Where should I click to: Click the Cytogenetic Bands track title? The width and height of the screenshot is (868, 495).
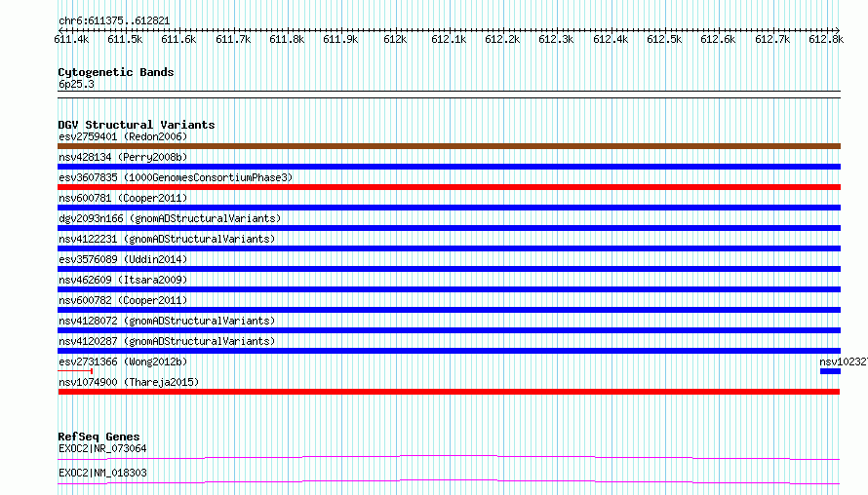pyautogui.click(x=116, y=72)
